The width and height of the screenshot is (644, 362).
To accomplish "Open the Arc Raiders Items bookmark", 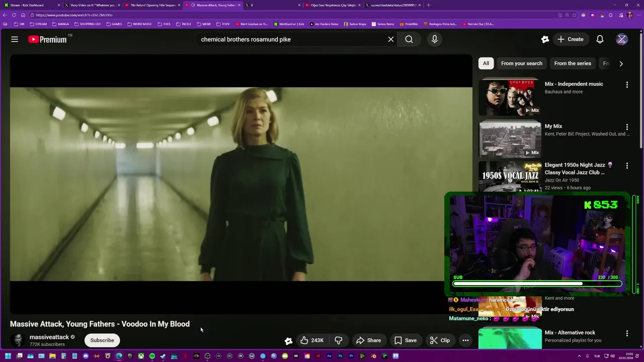I will tap(324, 24).
